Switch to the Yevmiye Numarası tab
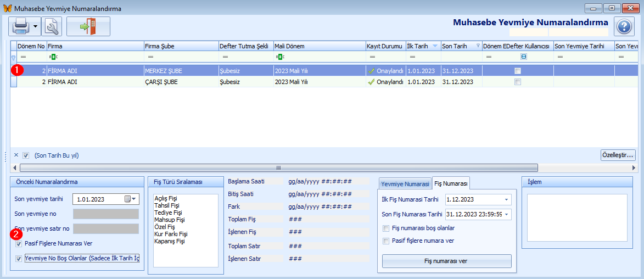Screen dimensions: 644x279 click(405, 184)
